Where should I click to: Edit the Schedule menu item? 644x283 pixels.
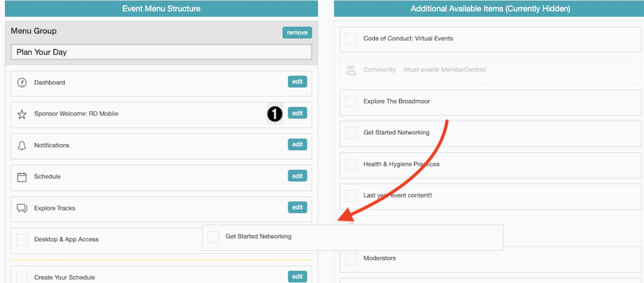(x=297, y=176)
